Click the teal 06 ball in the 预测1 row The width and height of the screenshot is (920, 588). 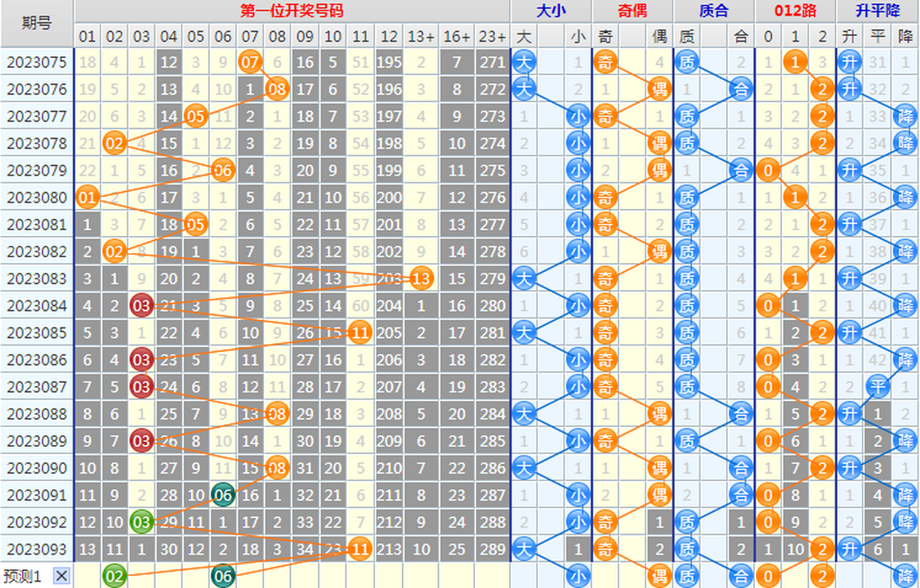222,576
